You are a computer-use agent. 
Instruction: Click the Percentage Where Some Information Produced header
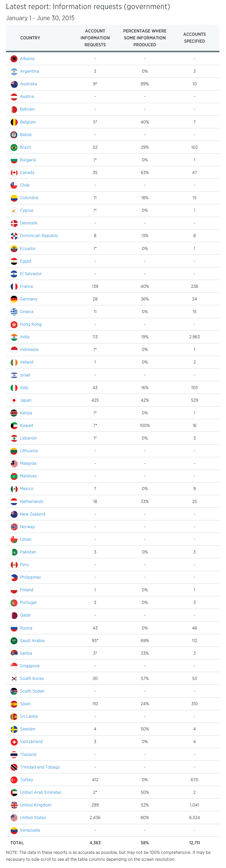(144, 38)
